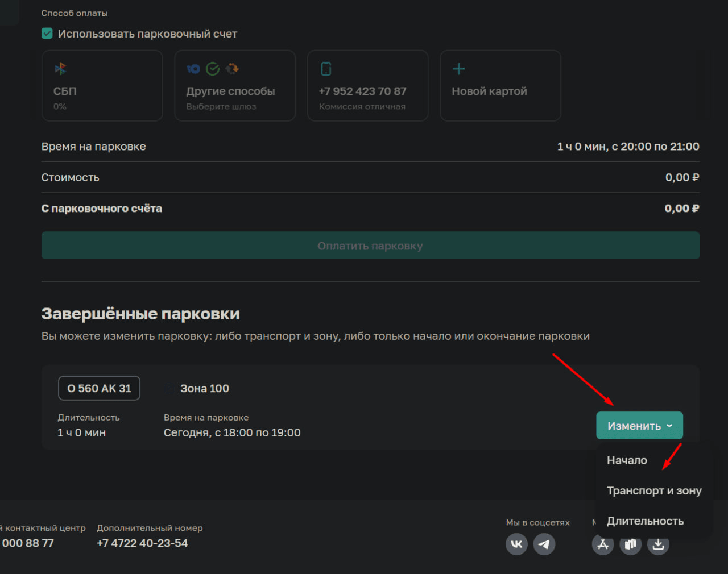The image size is (728, 574).
Task: Click the ЮMoney icon in Другие способы
Action: tap(193, 69)
